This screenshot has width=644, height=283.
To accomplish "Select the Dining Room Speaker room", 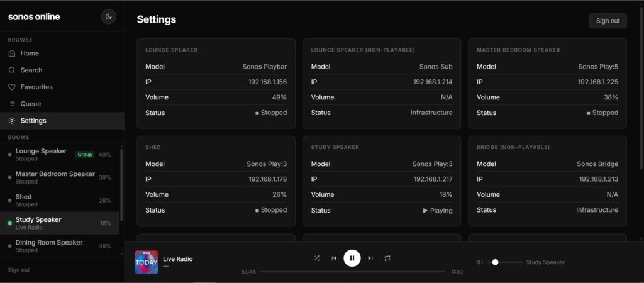I will click(x=60, y=246).
